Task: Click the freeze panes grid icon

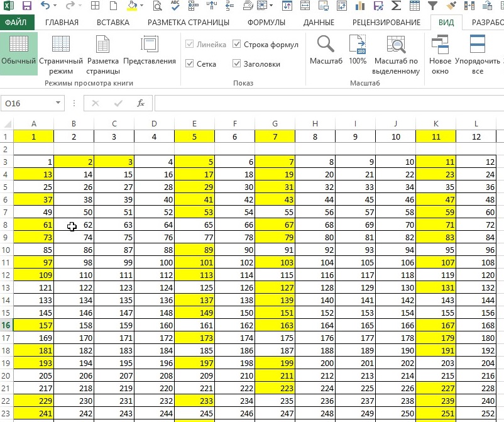Action: pos(262,6)
